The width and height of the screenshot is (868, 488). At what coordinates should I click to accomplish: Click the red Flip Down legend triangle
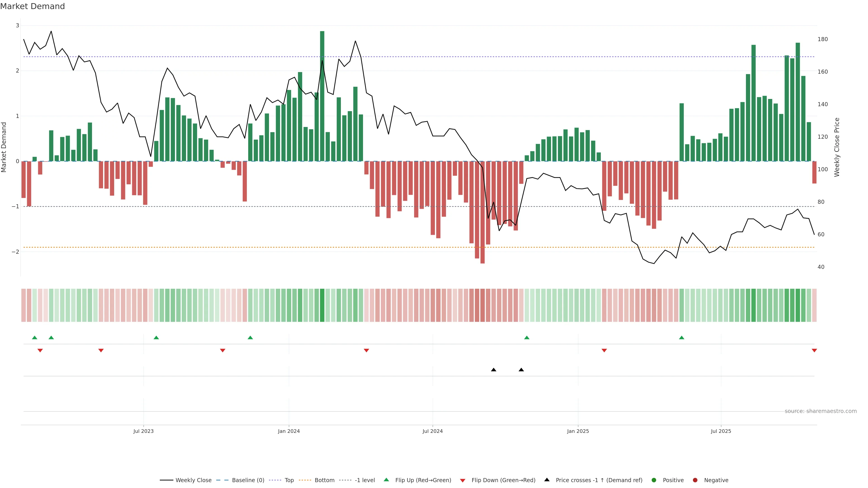[463, 481]
